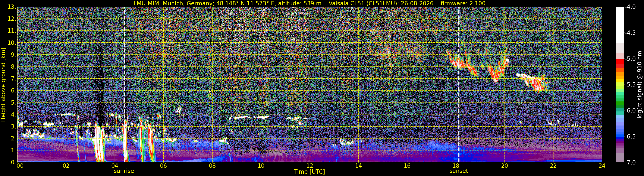
Task: Click the 4 km height tick label
Action: 13,114
